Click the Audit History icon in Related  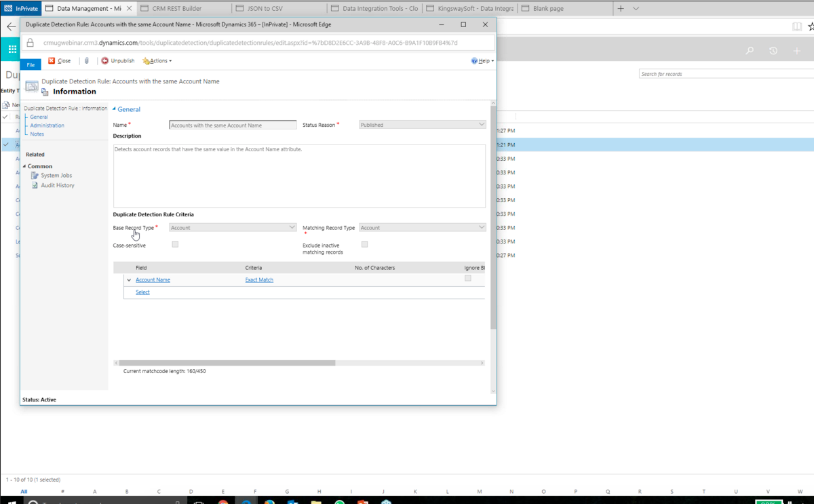pyautogui.click(x=35, y=185)
